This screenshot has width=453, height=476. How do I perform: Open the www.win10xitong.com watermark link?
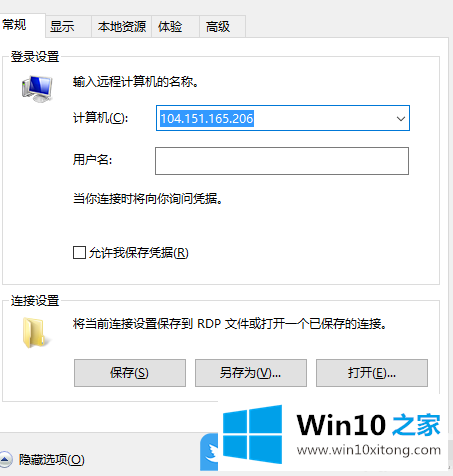click(x=369, y=450)
